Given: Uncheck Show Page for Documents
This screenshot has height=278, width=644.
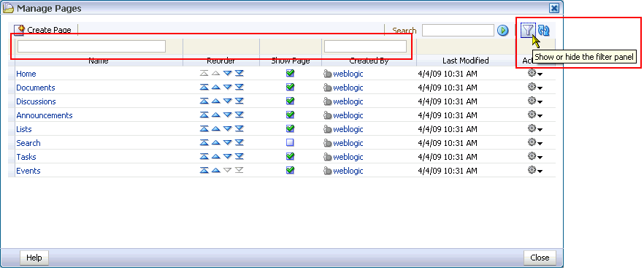Looking at the screenshot, I should click(x=290, y=87).
